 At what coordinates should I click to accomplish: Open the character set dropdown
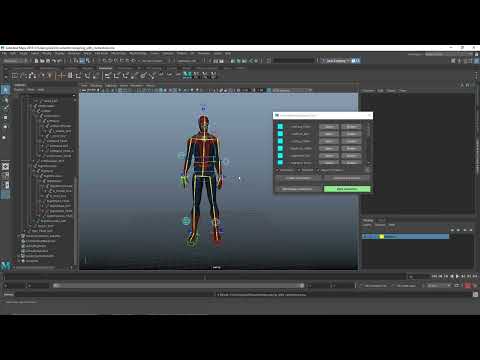point(375,286)
